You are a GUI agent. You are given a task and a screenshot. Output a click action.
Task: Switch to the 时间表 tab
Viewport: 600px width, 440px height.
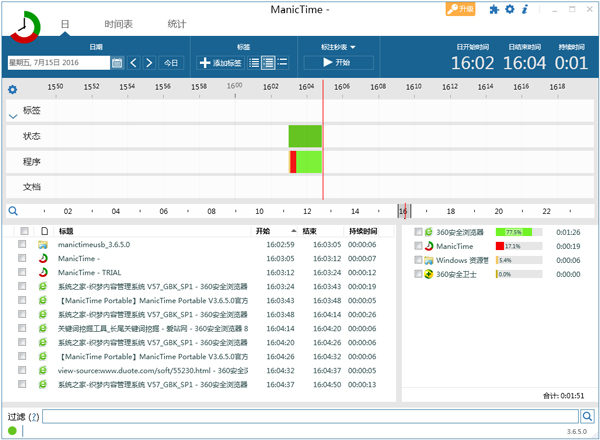pyautogui.click(x=119, y=24)
